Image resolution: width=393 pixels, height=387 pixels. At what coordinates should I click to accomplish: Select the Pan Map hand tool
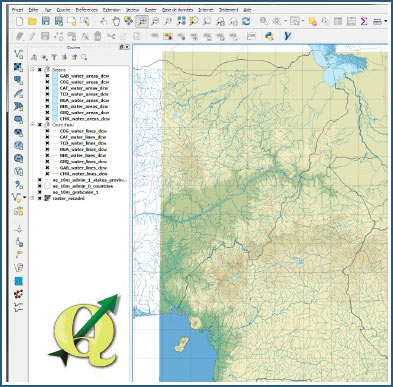point(116,21)
